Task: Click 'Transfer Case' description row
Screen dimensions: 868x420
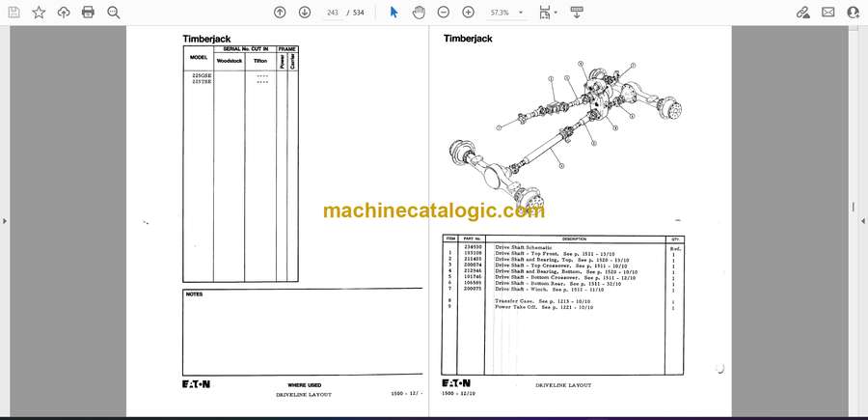Action: (x=544, y=301)
